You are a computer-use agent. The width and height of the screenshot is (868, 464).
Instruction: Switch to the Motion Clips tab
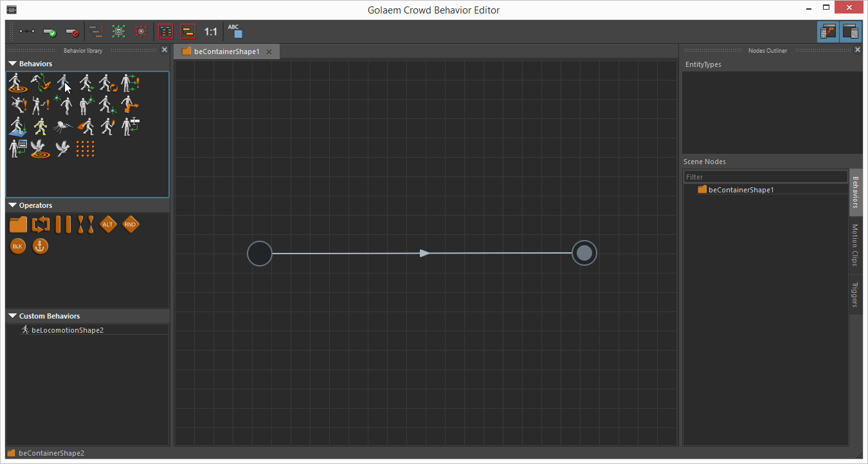click(856, 245)
